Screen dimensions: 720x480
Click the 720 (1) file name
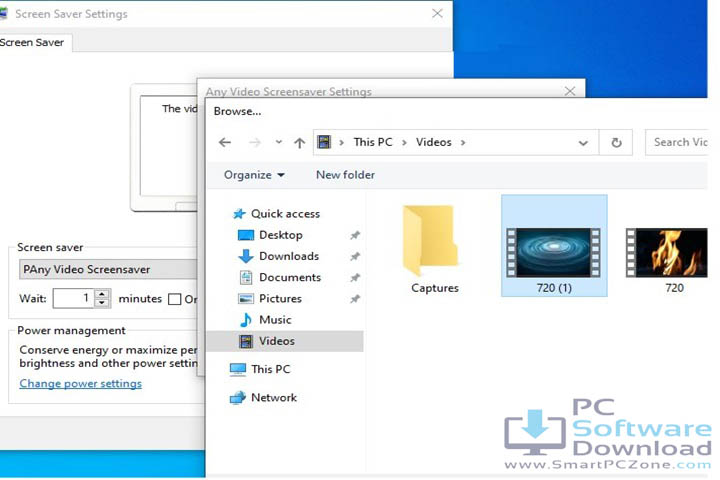554,288
